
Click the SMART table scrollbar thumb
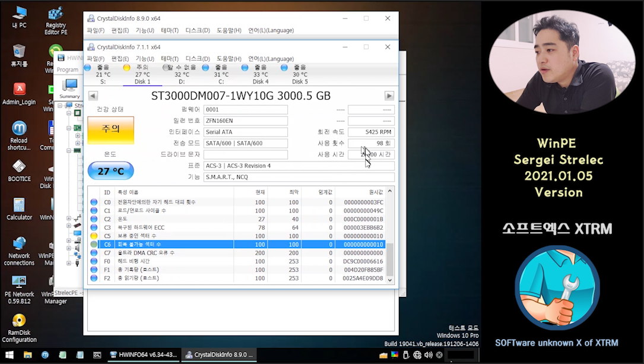pyautogui.click(x=390, y=259)
